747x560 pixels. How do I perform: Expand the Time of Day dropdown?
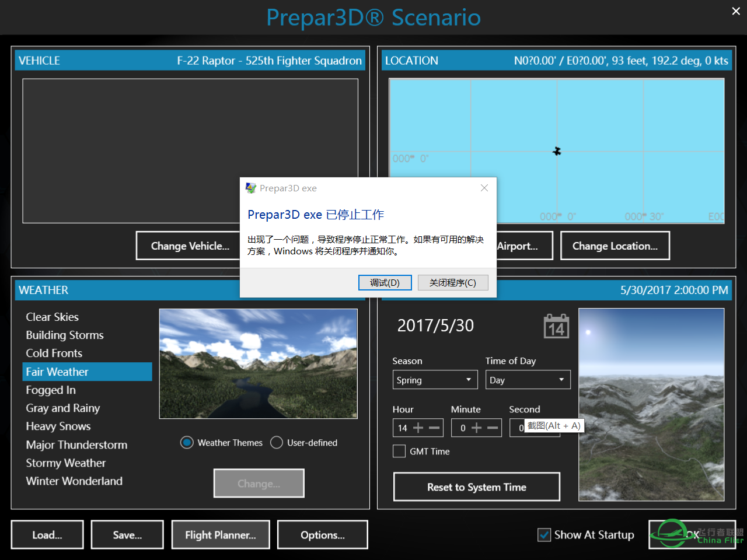point(528,380)
